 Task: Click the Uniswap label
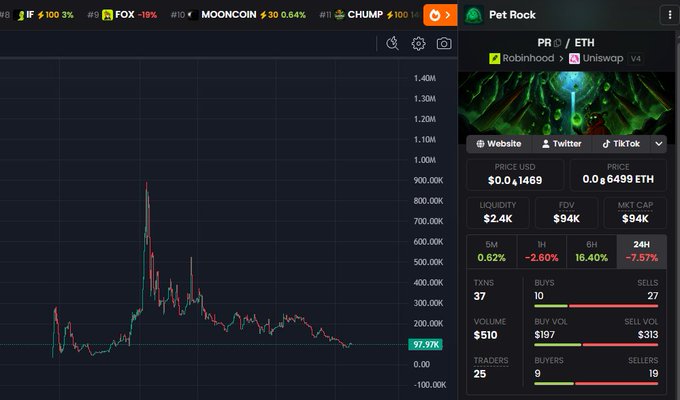(x=603, y=58)
